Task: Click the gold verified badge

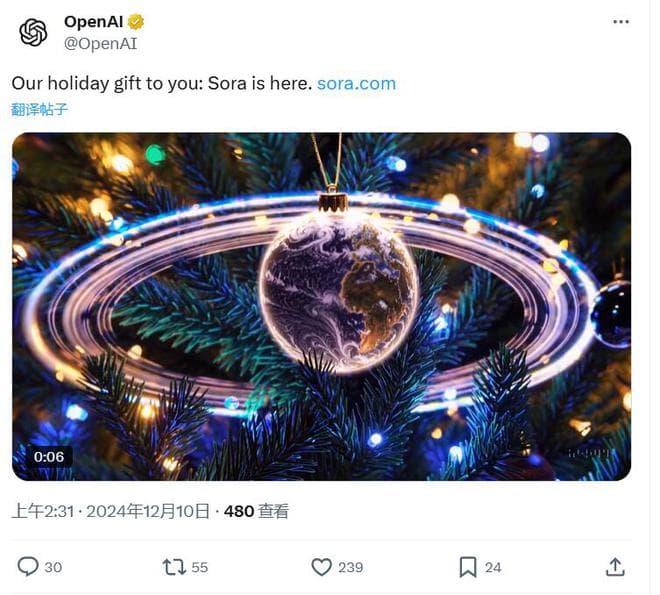Action: pos(134,21)
